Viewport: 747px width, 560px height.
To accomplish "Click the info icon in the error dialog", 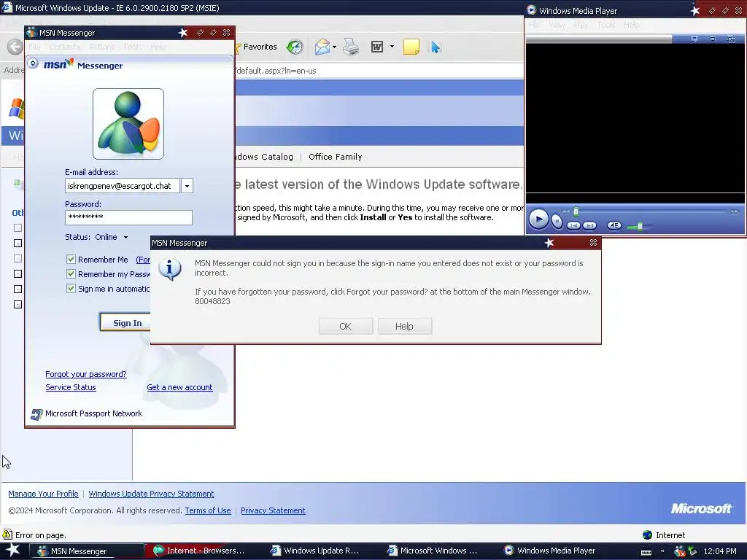I will point(170,269).
